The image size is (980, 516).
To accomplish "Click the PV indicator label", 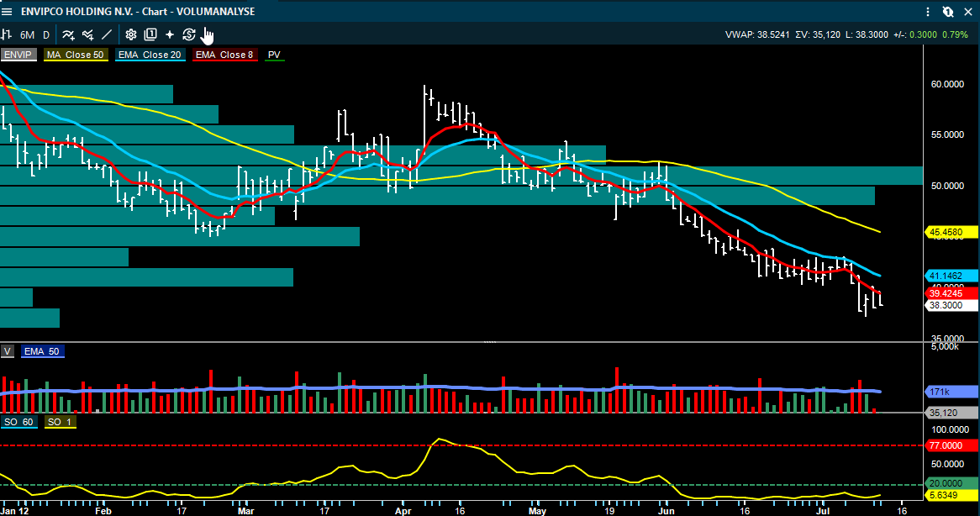I will point(274,55).
